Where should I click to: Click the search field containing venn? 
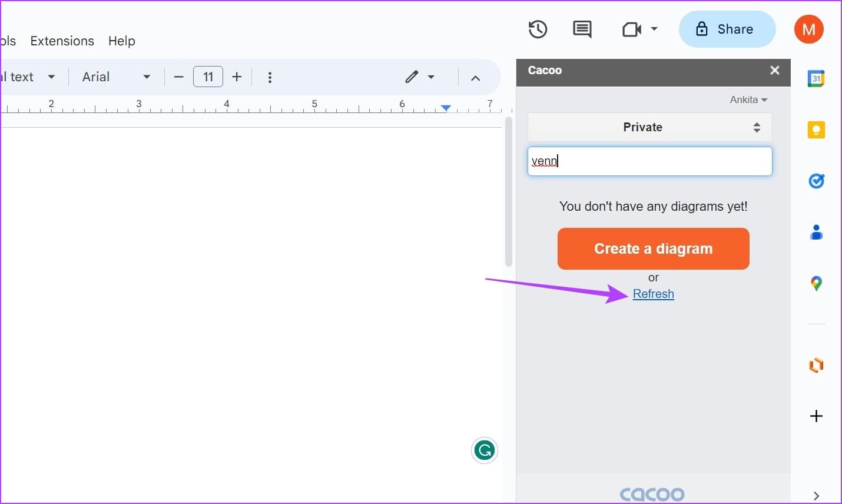[650, 161]
